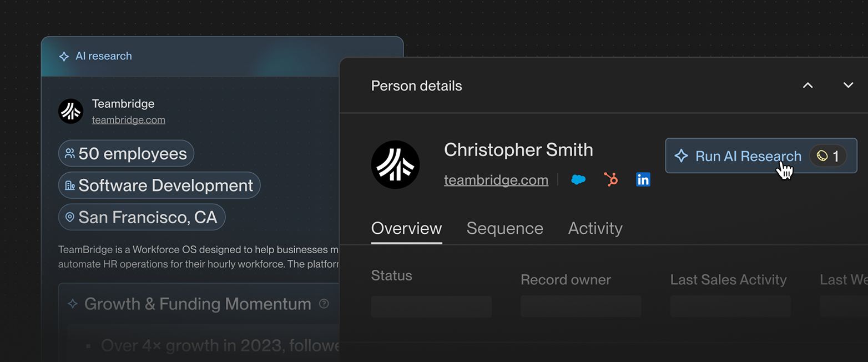Click the Last Sales Activity label
Screen dimensions: 868x362
pos(728,280)
